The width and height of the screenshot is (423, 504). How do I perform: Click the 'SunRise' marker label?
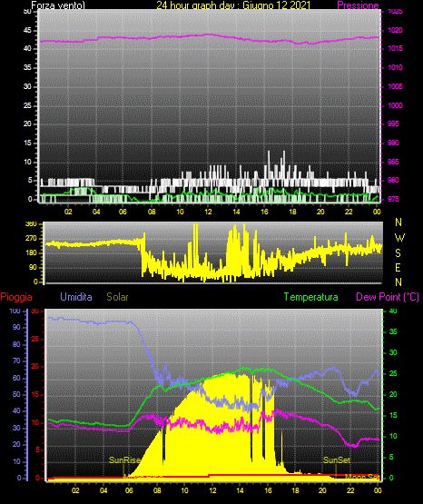(124, 460)
